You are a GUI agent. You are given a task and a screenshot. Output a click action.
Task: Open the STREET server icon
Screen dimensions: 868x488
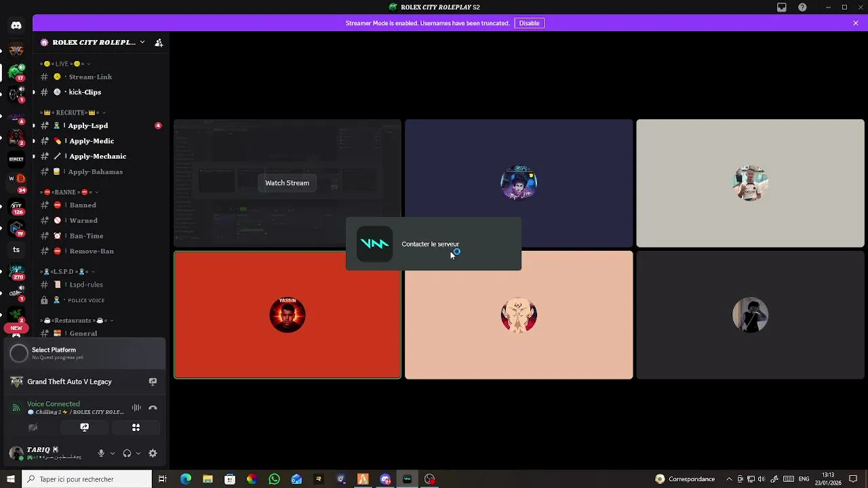[x=16, y=159]
